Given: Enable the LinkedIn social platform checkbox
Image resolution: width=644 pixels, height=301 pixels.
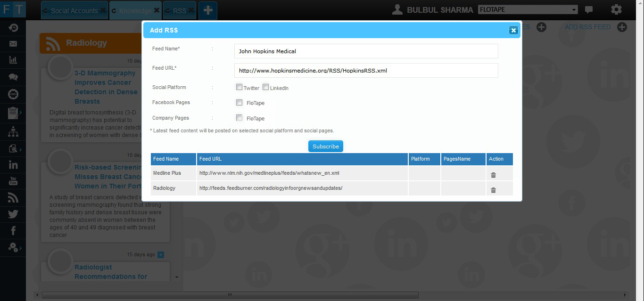Looking at the screenshot, I should pyautogui.click(x=266, y=87).
